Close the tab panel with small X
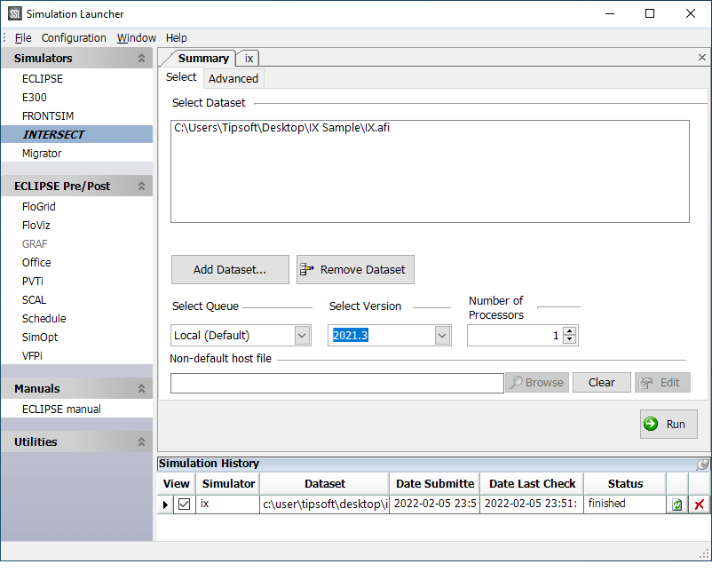This screenshot has height=588, width=712. pos(702,57)
